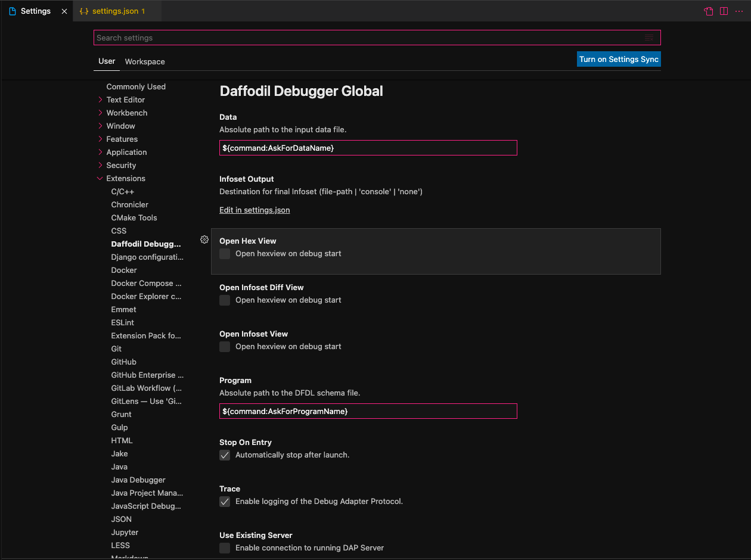Viewport: 751px width, 560px height.
Task: Open C/C++ extension settings
Action: point(123,191)
